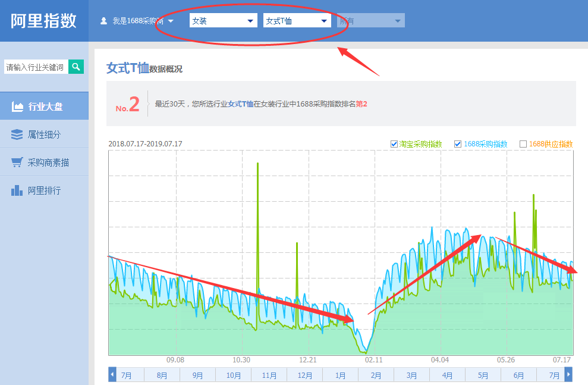The image size is (588, 385).
Task: Click the 02.11 axis date label
Action: pyautogui.click(x=373, y=360)
